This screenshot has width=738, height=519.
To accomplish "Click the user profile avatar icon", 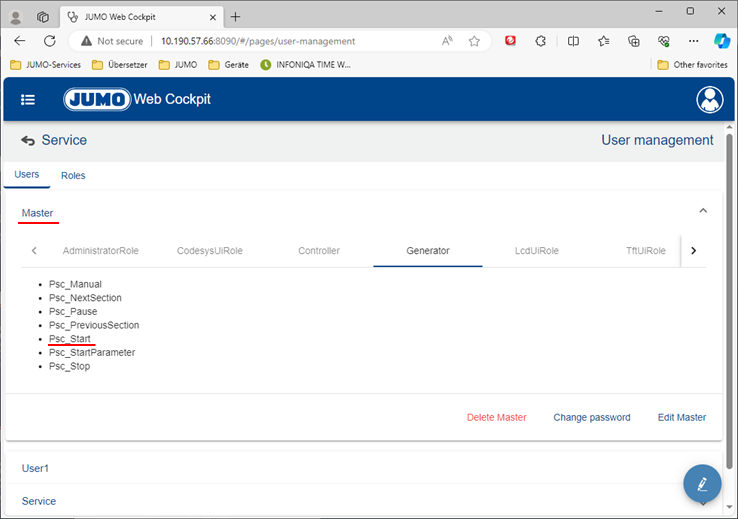I will click(710, 100).
